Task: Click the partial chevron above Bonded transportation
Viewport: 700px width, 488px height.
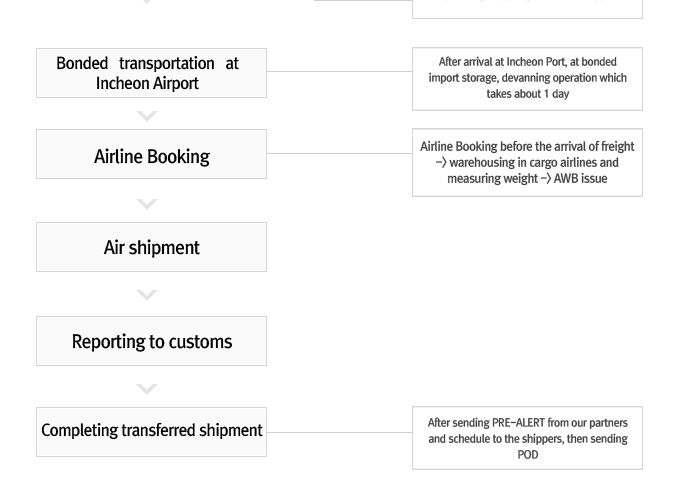Action: point(147,2)
